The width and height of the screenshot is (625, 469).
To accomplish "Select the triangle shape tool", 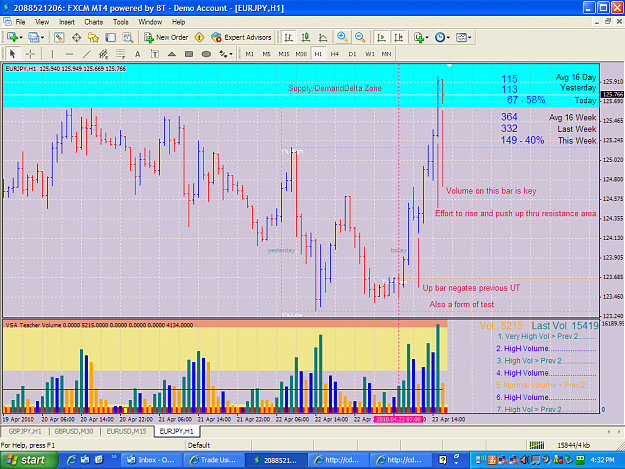I will pos(172,53).
